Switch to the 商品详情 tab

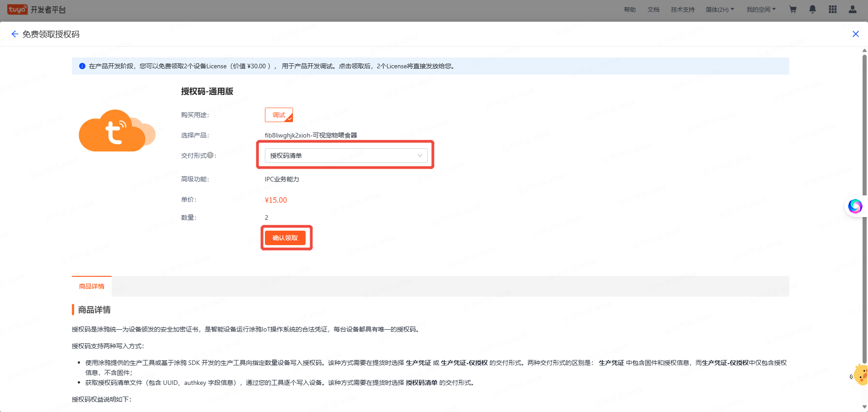click(92, 286)
